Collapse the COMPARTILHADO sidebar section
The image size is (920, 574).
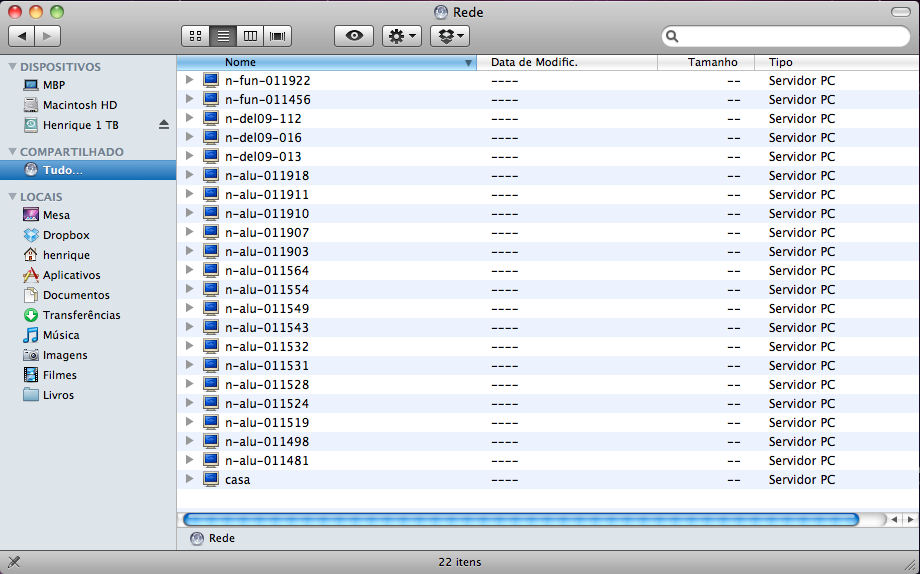(x=12, y=152)
